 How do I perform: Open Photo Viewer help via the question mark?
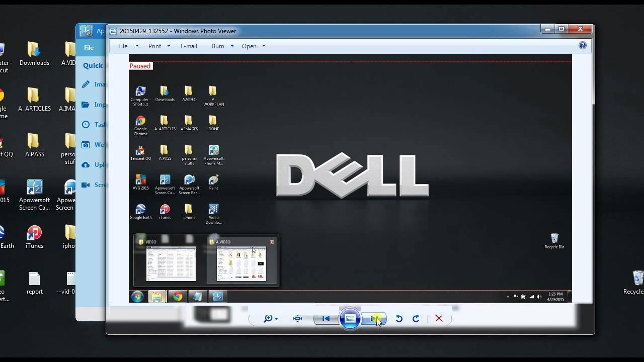[x=582, y=45]
